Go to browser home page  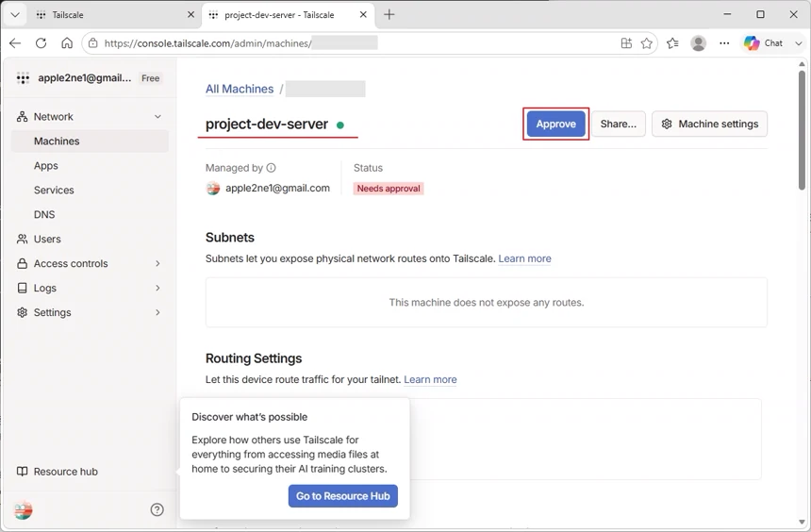point(67,43)
